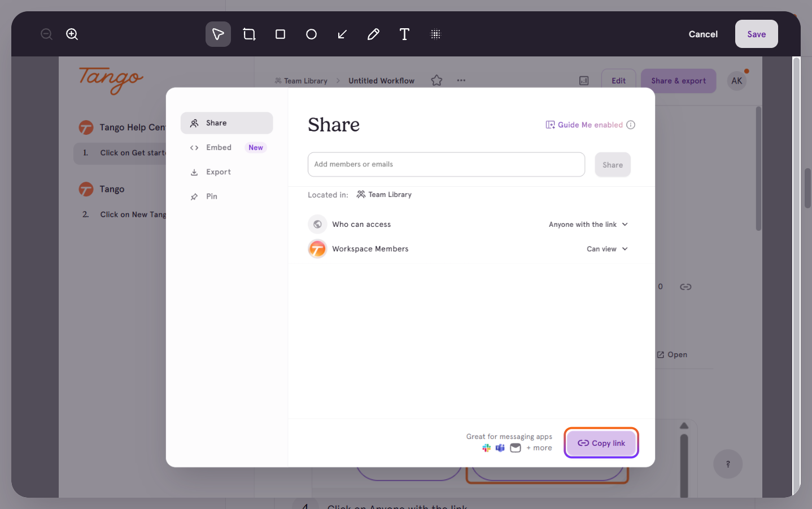The height and width of the screenshot is (509, 812).
Task: Select the blur pixelate tool
Action: 435,34
